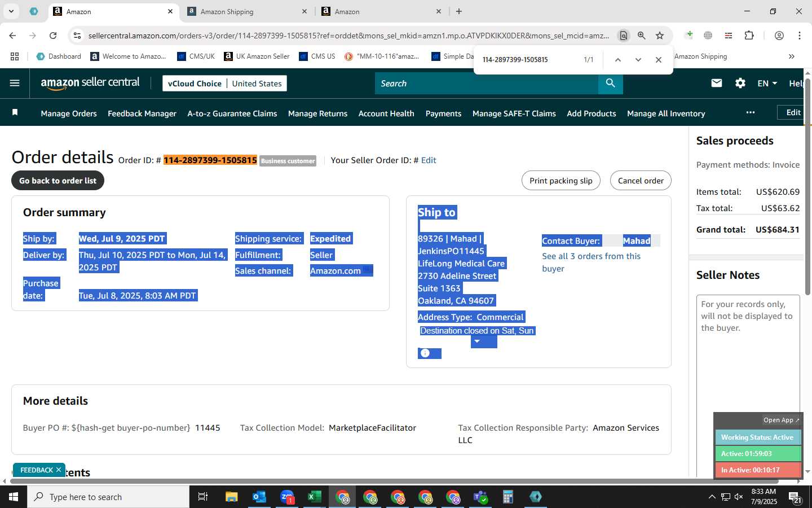Switch to the Amazon Shipping browser tab
Screen dimensions: 812x508
tap(248, 11)
